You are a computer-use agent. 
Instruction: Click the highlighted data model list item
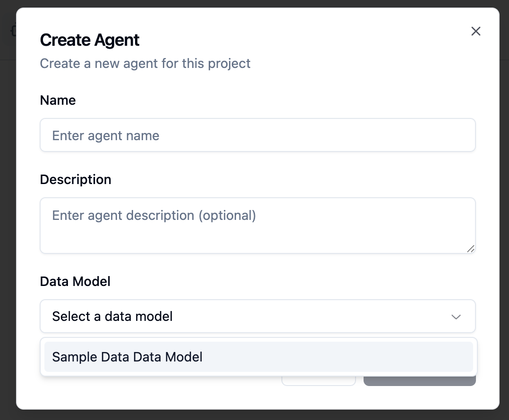coord(257,357)
